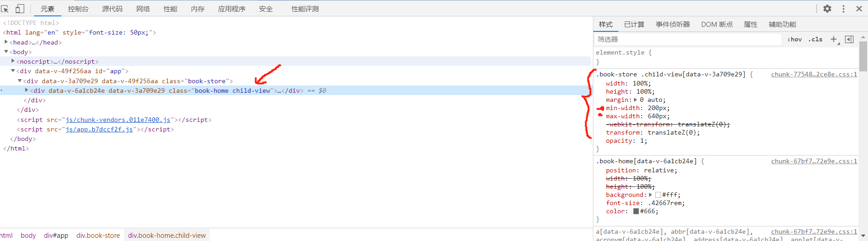Expand the book-home child-view div
Screen dimensions: 868x241
click(27, 90)
